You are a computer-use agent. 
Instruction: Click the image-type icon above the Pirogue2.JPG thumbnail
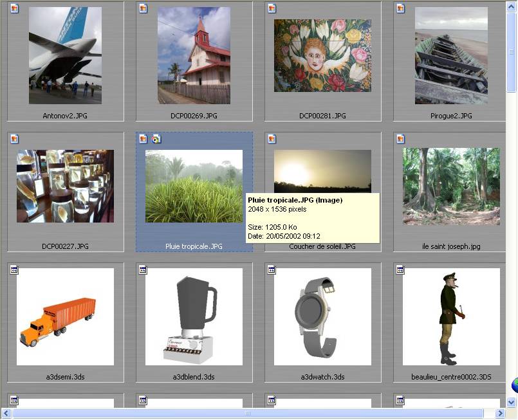coord(400,8)
